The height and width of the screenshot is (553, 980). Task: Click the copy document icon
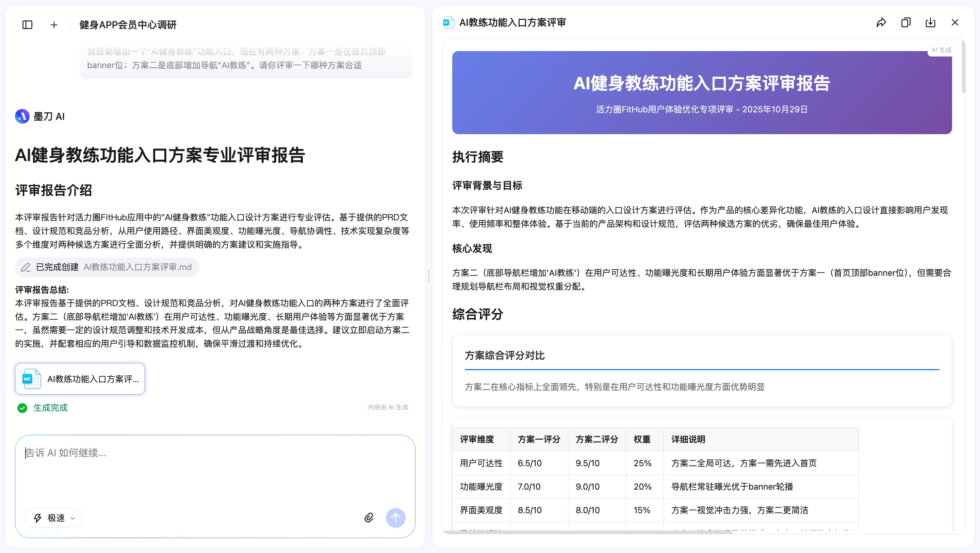click(905, 23)
